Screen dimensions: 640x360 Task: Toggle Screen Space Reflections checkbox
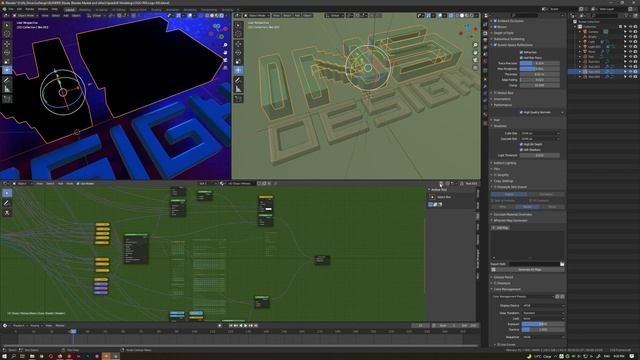tap(496, 45)
